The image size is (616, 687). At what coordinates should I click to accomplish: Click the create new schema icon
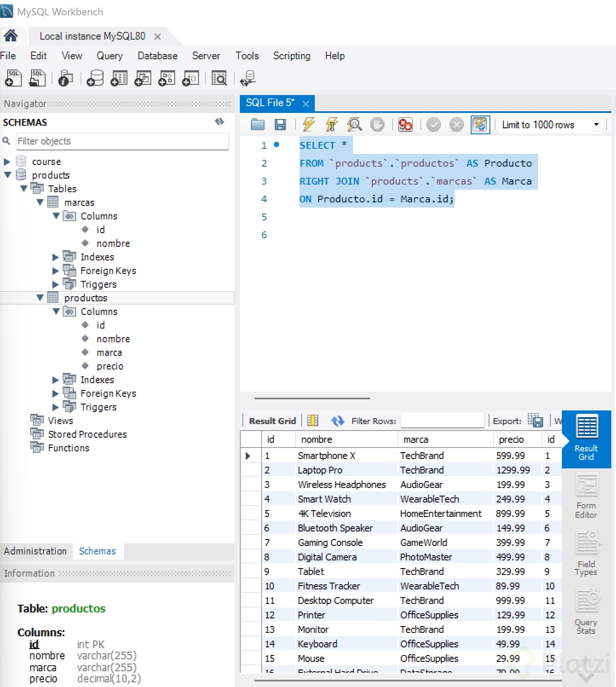95,78
